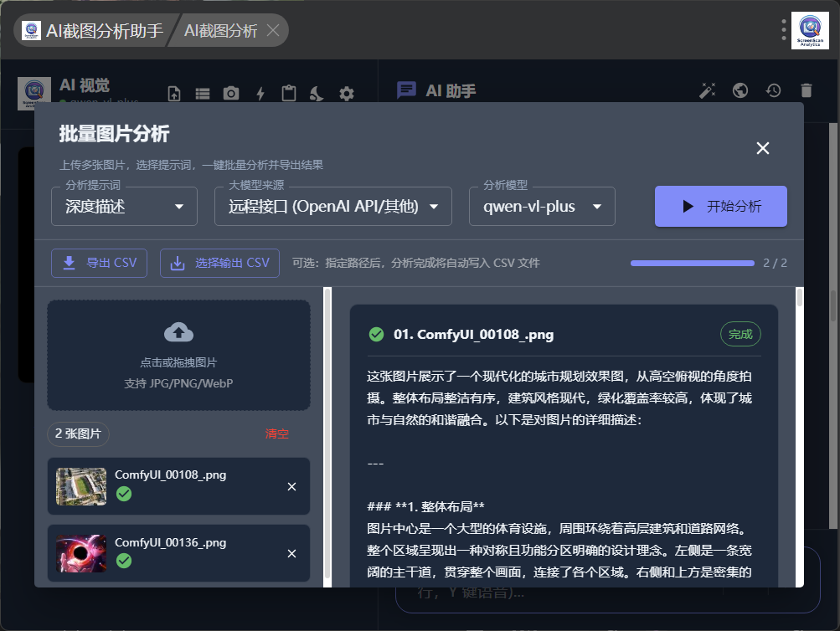Click the trash delete icon in AI 助手

coord(806,90)
